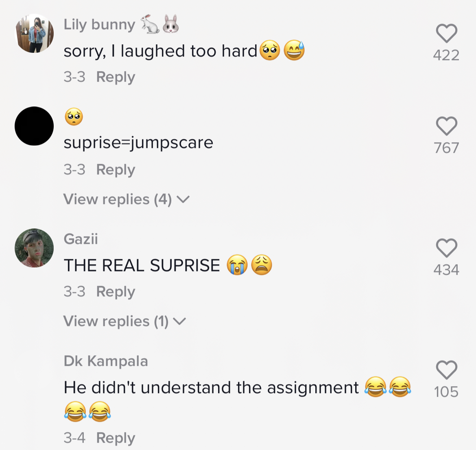The image size is (476, 450).
Task: Reply to Dk Kampala's comment
Action: click(x=116, y=438)
